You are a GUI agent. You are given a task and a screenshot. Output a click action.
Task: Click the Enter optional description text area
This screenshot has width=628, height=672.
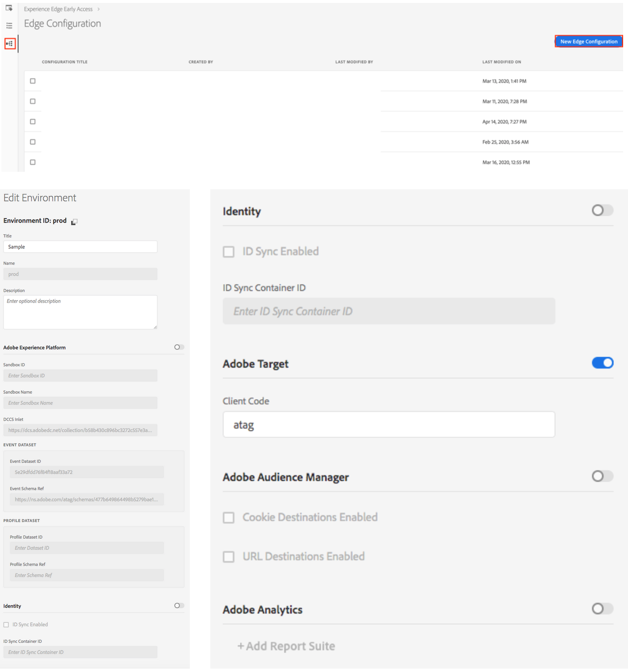[x=80, y=312]
